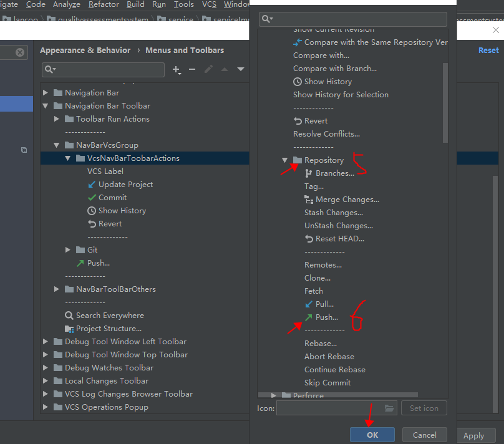The width and height of the screenshot is (504, 444).
Task: Open the Build menu
Action: [x=135, y=4]
